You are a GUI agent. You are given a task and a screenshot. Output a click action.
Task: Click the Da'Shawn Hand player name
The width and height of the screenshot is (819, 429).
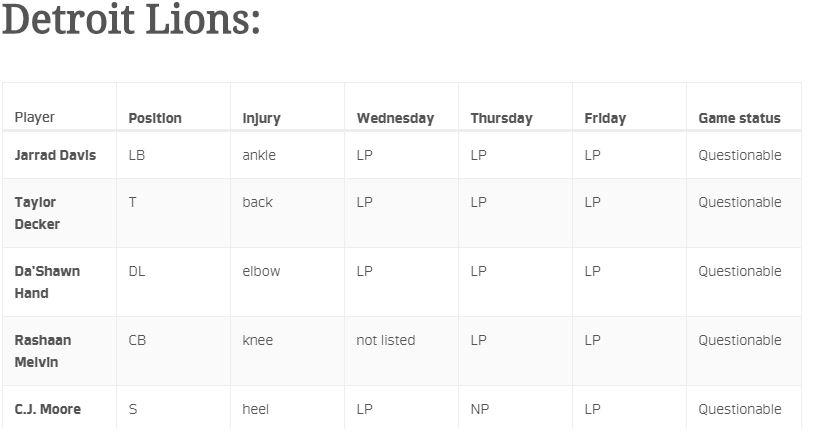click(47, 282)
